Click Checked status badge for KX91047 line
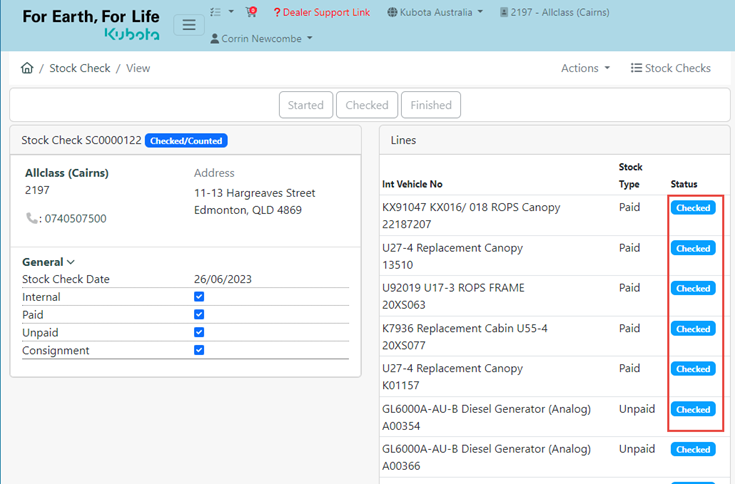 [692, 208]
